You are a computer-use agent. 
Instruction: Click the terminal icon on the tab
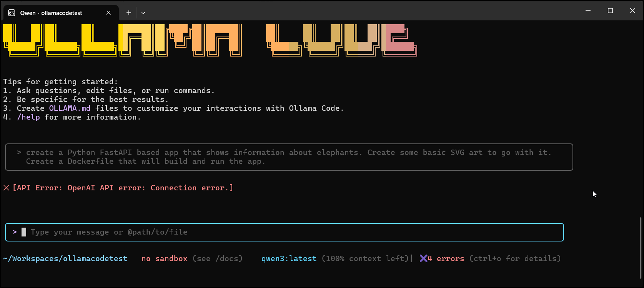(12, 13)
